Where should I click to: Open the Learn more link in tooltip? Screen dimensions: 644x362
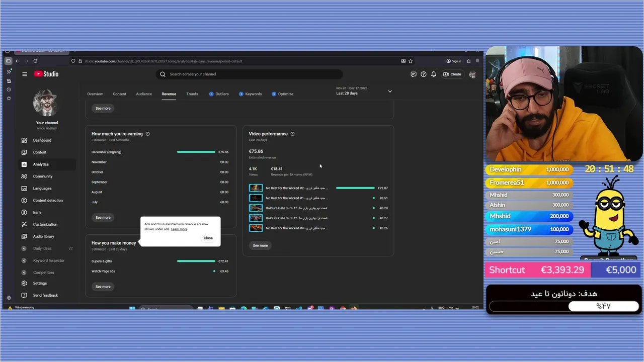pos(179,229)
